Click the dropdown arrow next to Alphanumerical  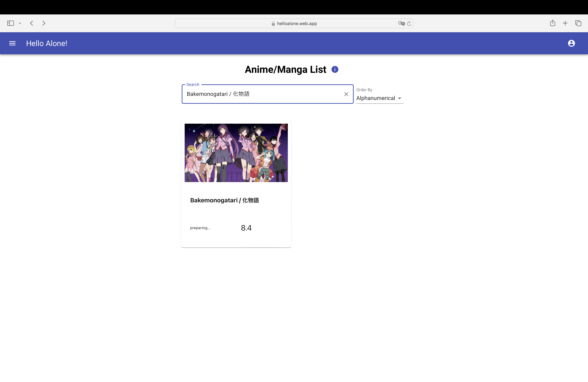click(x=400, y=98)
